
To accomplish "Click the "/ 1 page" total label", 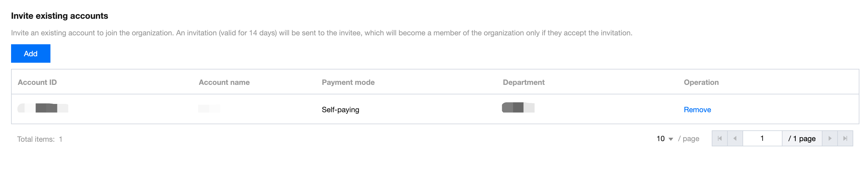I will 802,139.
